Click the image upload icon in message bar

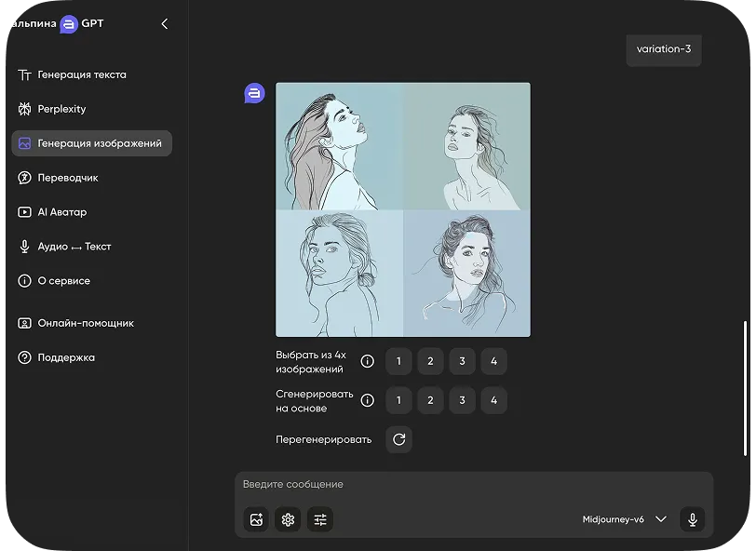256,519
